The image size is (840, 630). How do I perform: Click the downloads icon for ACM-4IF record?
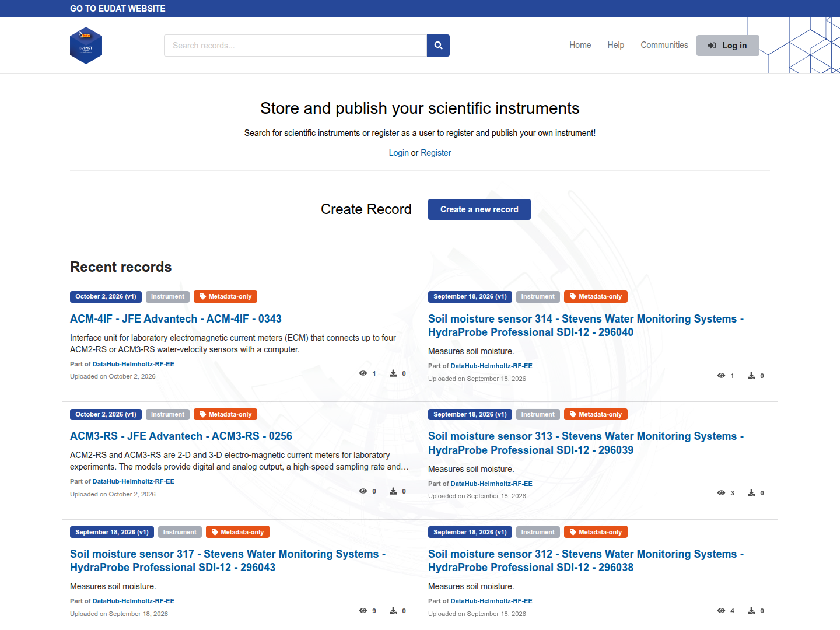[393, 373]
